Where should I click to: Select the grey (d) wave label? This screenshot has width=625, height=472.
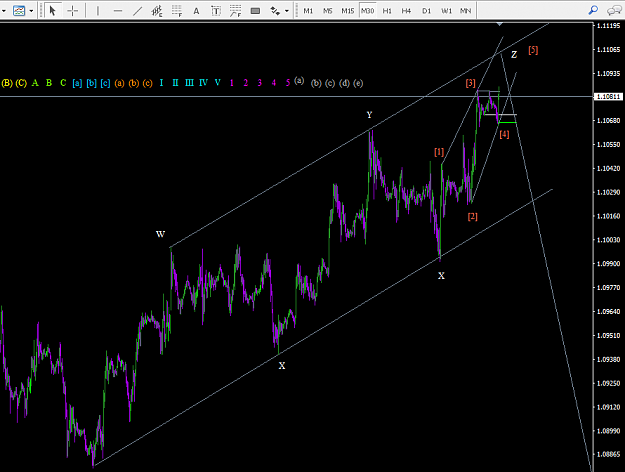pyautogui.click(x=344, y=83)
